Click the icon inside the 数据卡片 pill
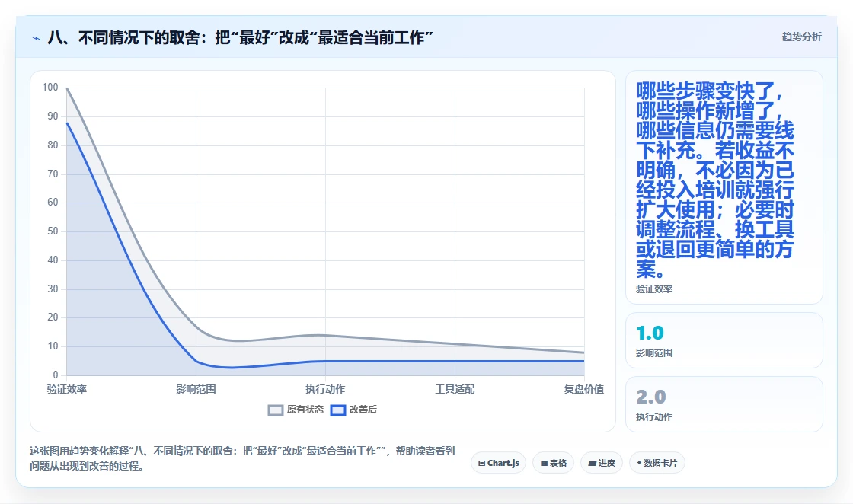Screen dimensions: 853x504 click(639, 463)
